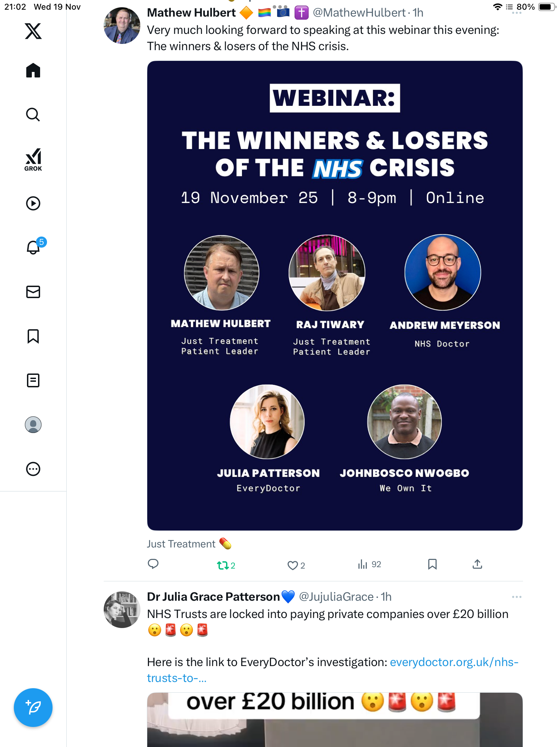Expand the More menu in sidebar
This screenshot has width=560, height=747.
33,469
